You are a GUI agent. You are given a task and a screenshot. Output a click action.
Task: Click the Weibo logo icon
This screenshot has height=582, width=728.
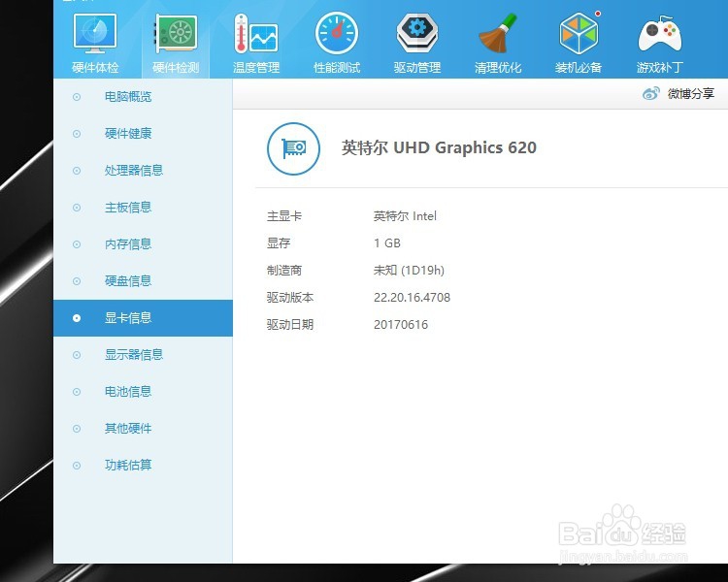(x=651, y=93)
